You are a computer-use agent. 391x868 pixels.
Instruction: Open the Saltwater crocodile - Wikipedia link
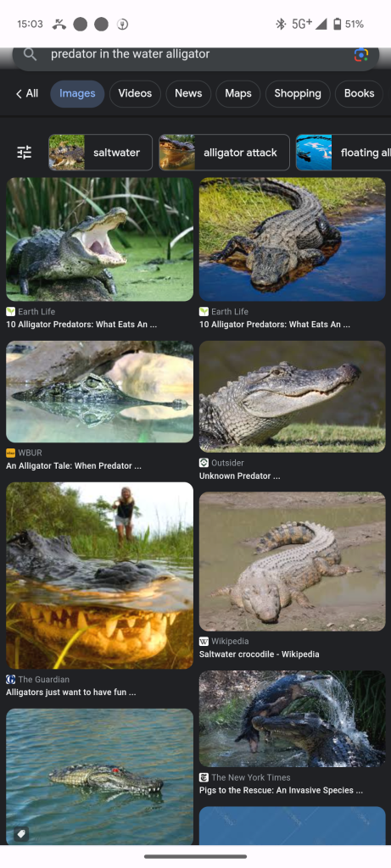pyautogui.click(x=260, y=654)
